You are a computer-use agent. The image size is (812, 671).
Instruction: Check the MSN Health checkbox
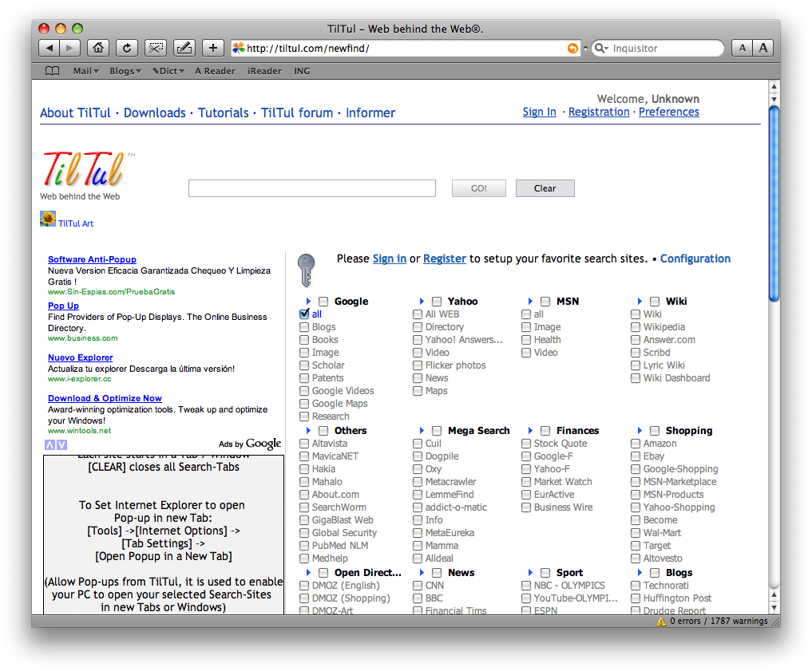pos(526,340)
